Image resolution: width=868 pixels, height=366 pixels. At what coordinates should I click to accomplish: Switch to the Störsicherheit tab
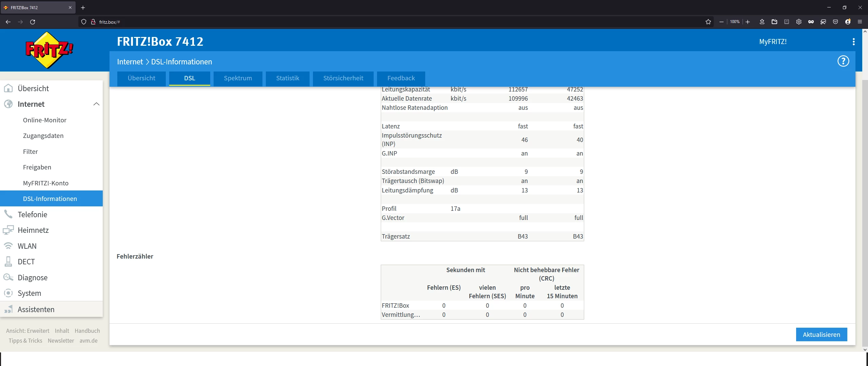click(x=343, y=78)
